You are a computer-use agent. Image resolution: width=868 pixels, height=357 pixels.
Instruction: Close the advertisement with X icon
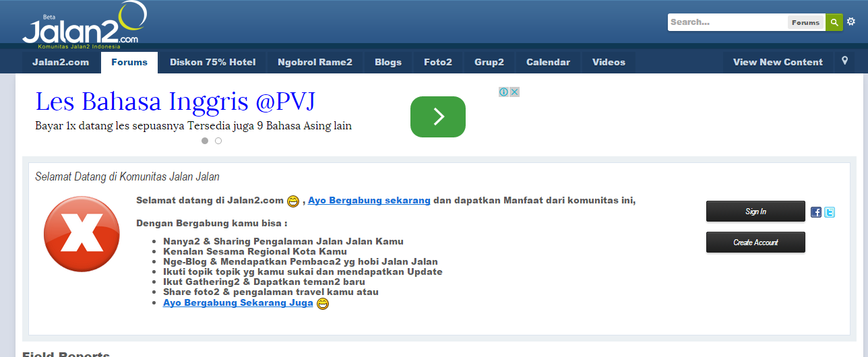514,92
